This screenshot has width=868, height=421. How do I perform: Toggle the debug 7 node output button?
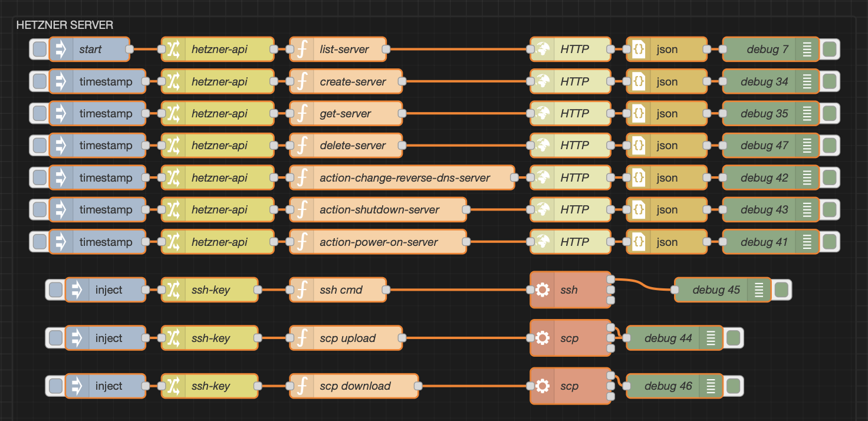(830, 50)
